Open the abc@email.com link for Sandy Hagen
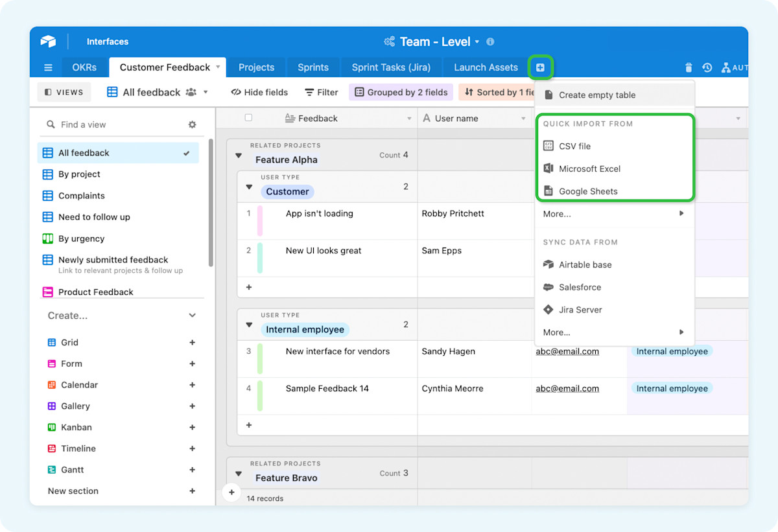 (567, 351)
